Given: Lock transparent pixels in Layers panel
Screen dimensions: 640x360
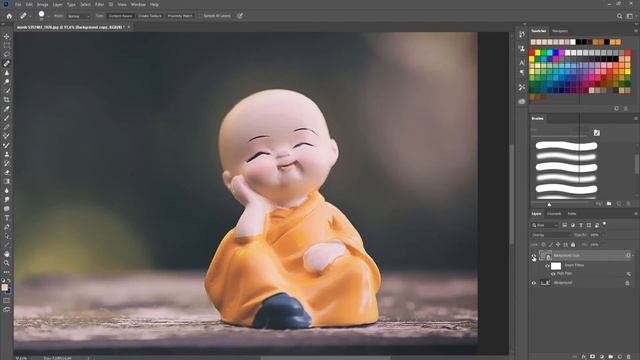Looking at the screenshot, I should pyautogui.click(x=543, y=244).
